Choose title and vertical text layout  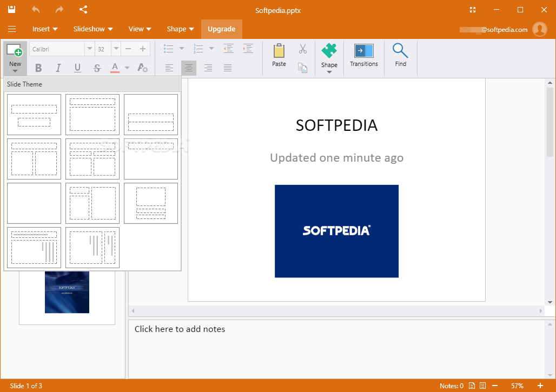[x=34, y=248]
